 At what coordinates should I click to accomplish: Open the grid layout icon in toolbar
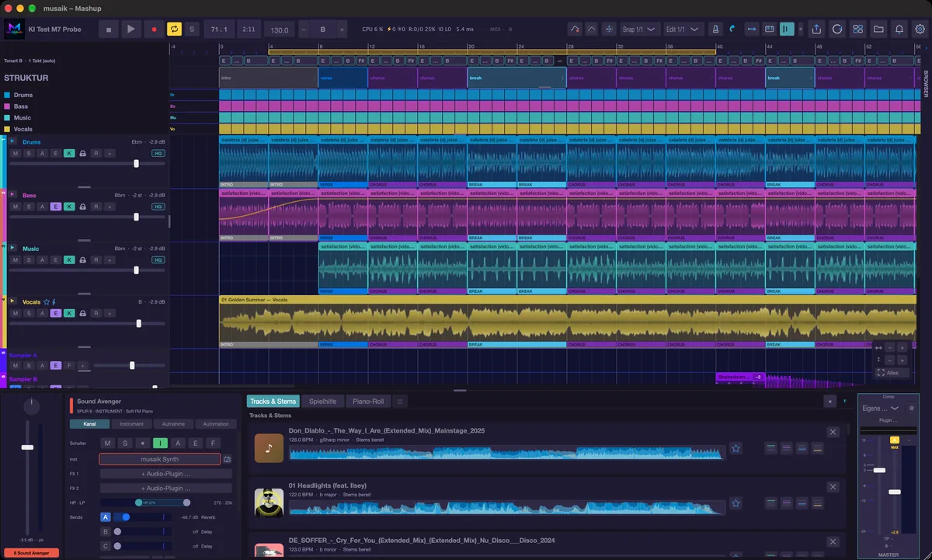[x=858, y=30]
